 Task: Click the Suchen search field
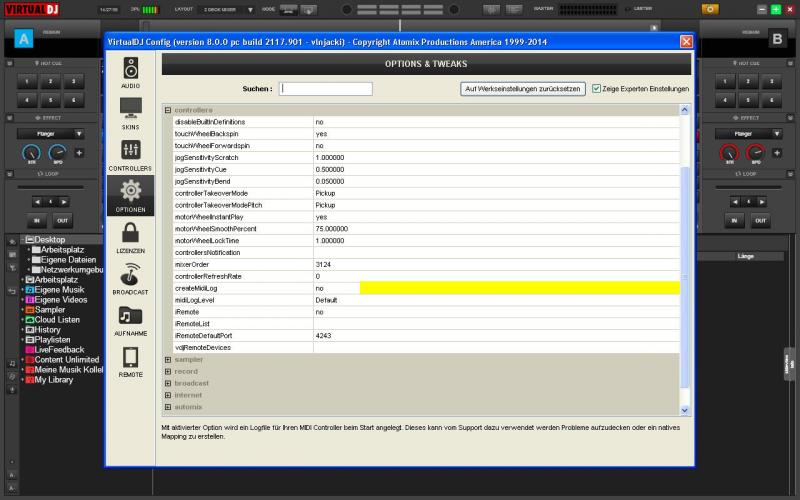pos(326,88)
